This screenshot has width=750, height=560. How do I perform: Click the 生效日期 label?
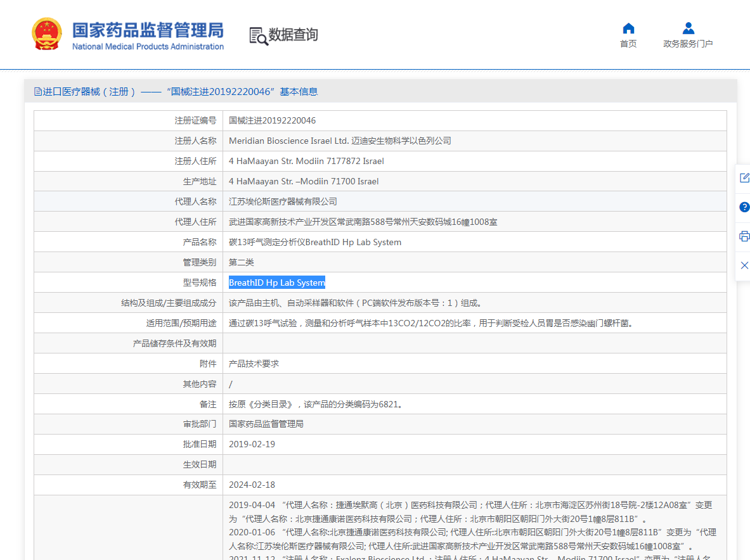(200, 464)
